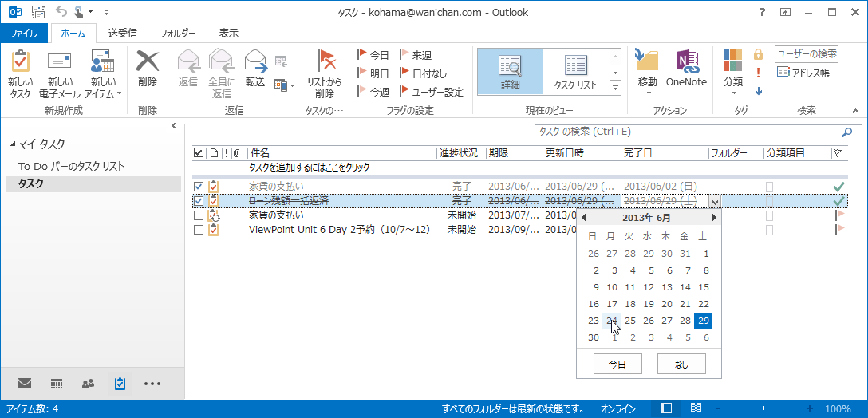Collapse the folder pane chevron
This screenshot has height=418, width=868.
[174, 126]
